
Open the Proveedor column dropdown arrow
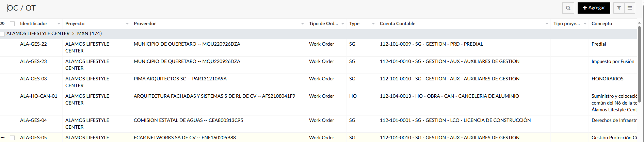303,24
